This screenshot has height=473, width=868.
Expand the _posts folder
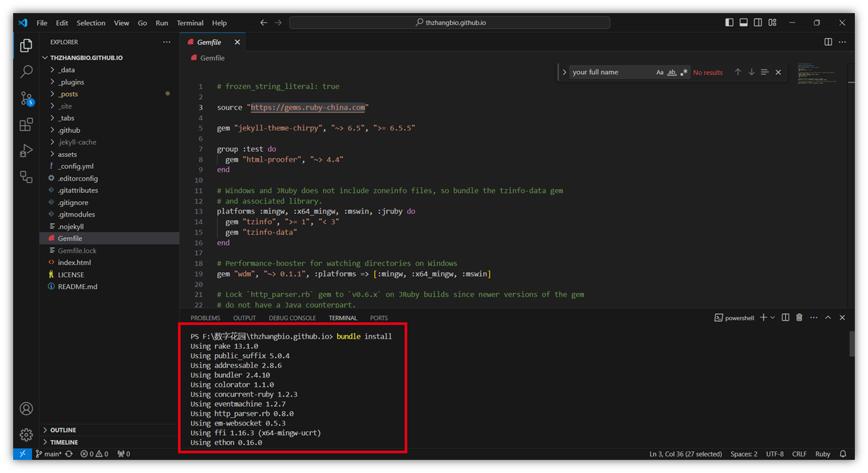pos(109,94)
